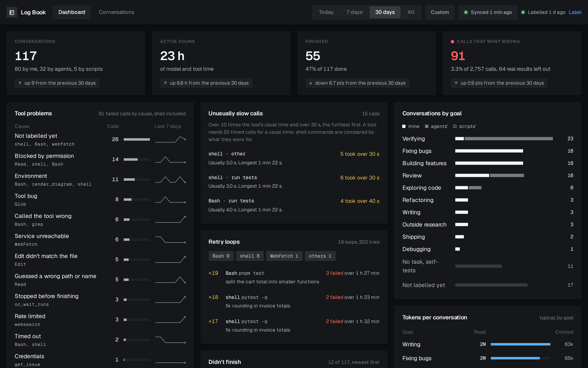This screenshot has width=588, height=368.
Task: Click the down arrow in 'down 6.7 pts'
Action: pyautogui.click(x=311, y=83)
